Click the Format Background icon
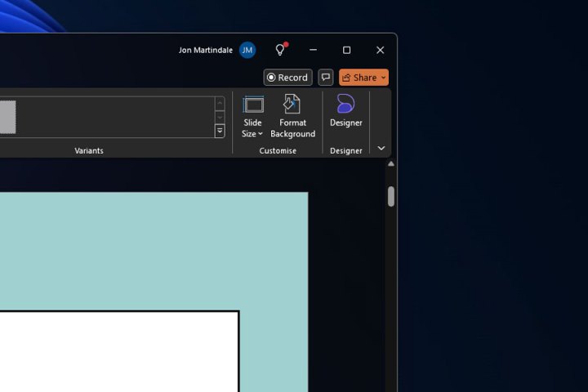Image resolution: width=588 pixels, height=392 pixels. pos(292,105)
